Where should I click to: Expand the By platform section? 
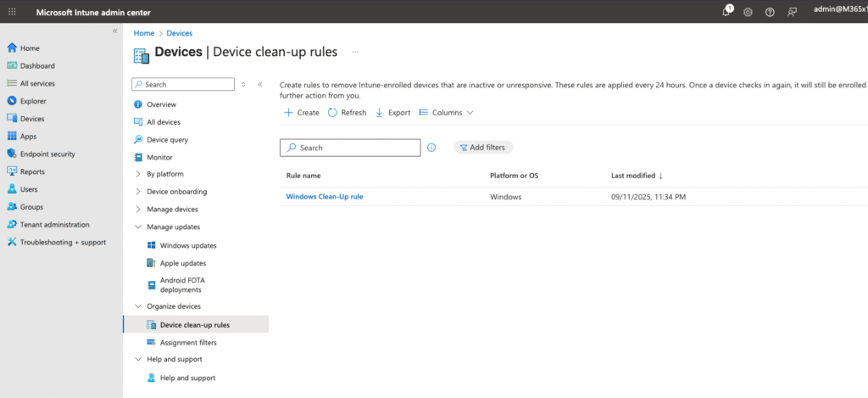(x=138, y=174)
